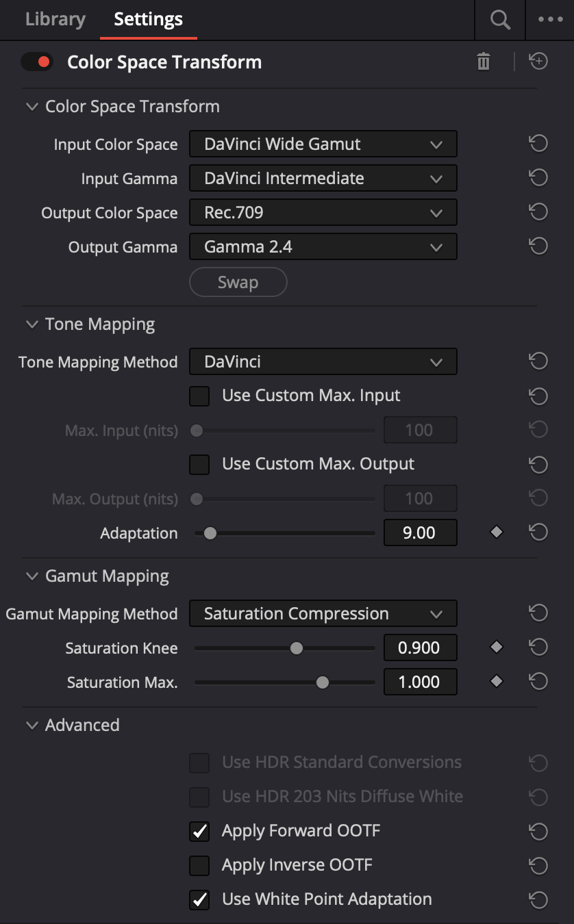Reset Gamut Mapping Method to default

538,613
